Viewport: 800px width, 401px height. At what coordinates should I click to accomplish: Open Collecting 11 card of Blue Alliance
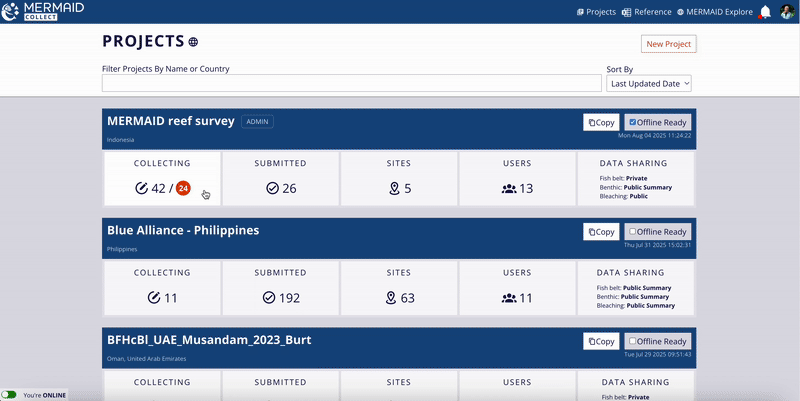162,288
